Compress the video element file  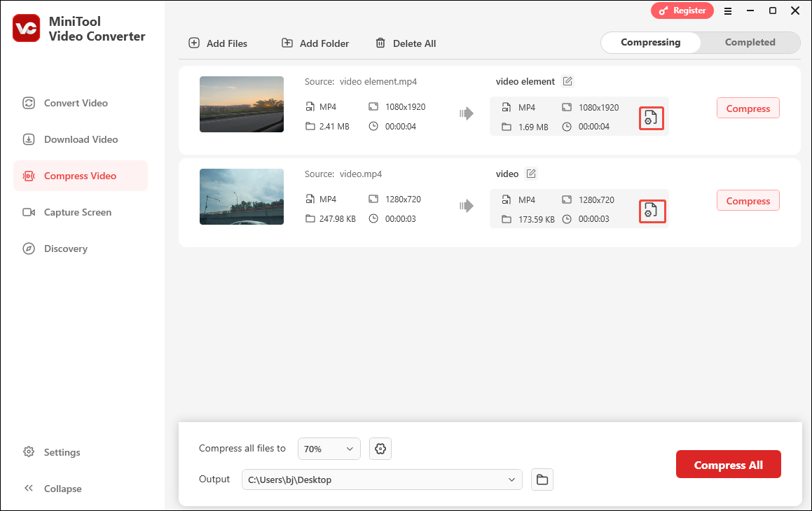(748, 108)
